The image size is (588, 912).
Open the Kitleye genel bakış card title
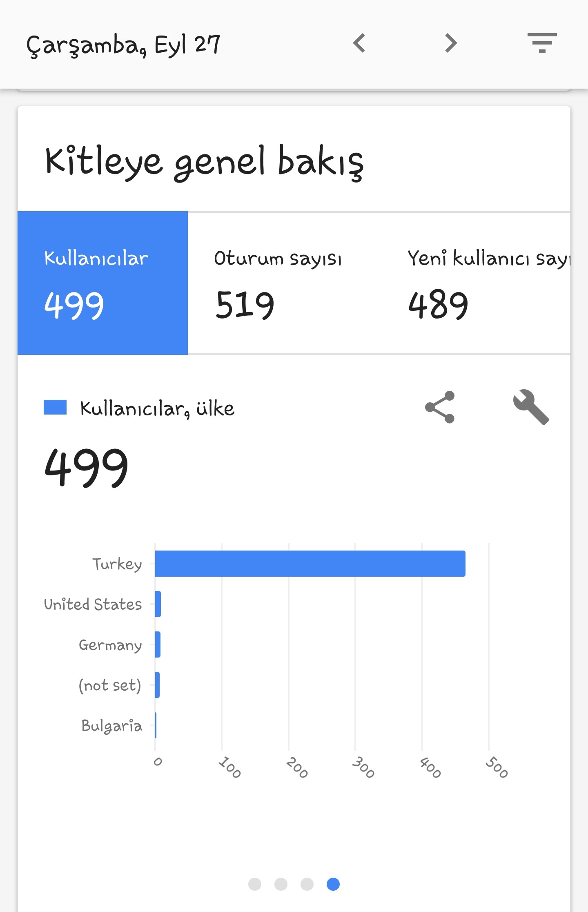coord(204,162)
